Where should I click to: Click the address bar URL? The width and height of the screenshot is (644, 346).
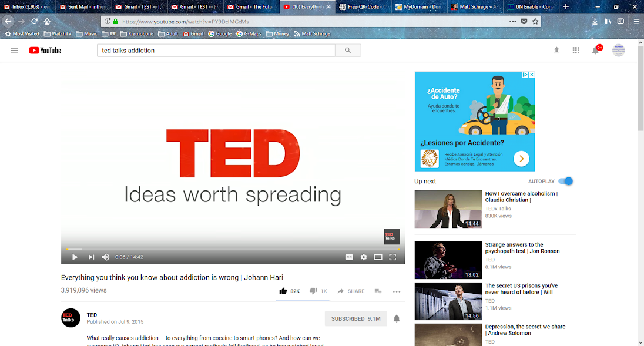coord(186,22)
